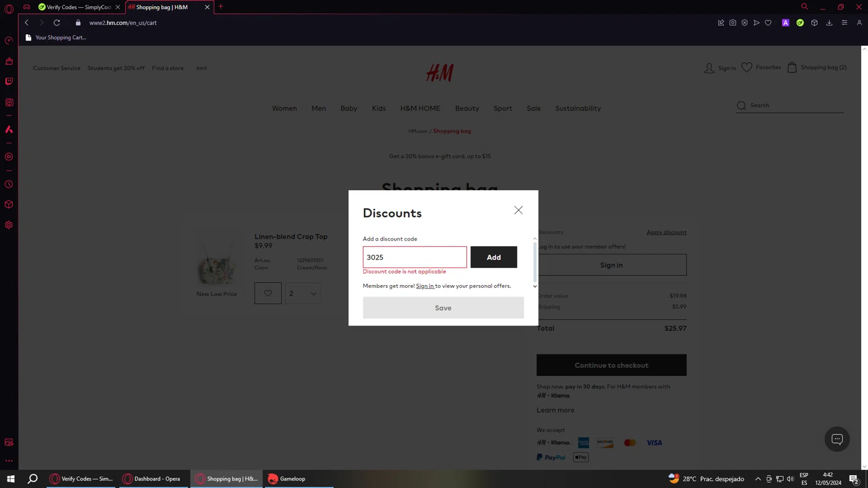Open pinboard edit icon in address bar
The height and width of the screenshot is (488, 868).
pos(721,23)
